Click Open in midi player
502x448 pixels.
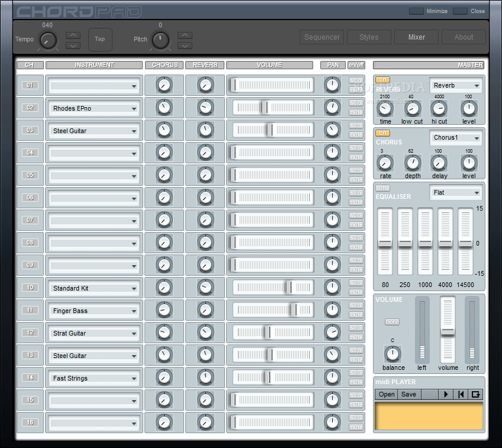point(387,394)
